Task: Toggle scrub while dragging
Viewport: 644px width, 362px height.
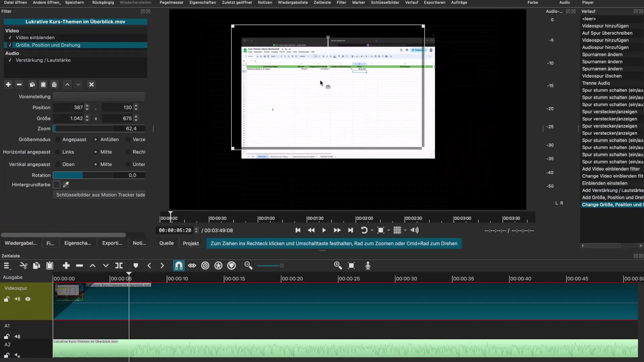Action: (x=192, y=266)
